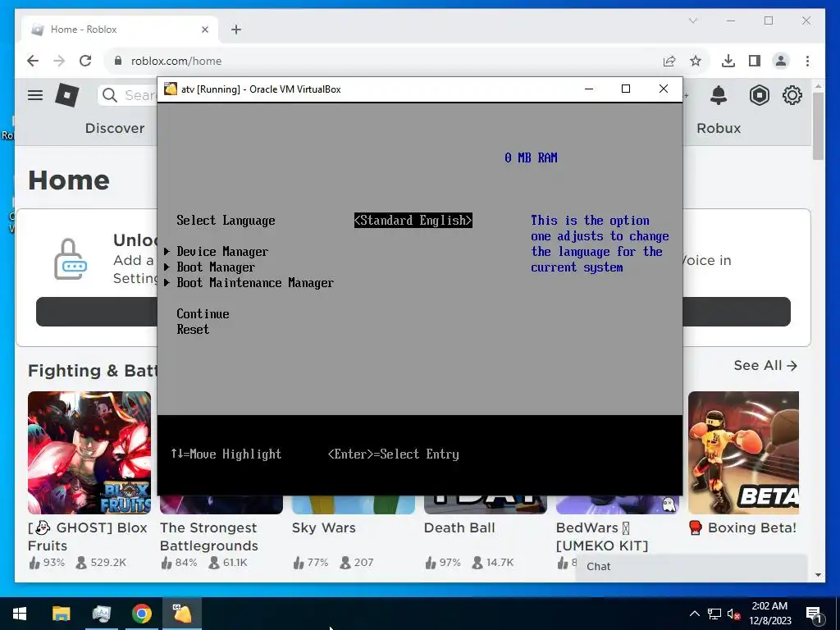Open Chrome profile avatar
840x630 pixels.
click(x=781, y=61)
